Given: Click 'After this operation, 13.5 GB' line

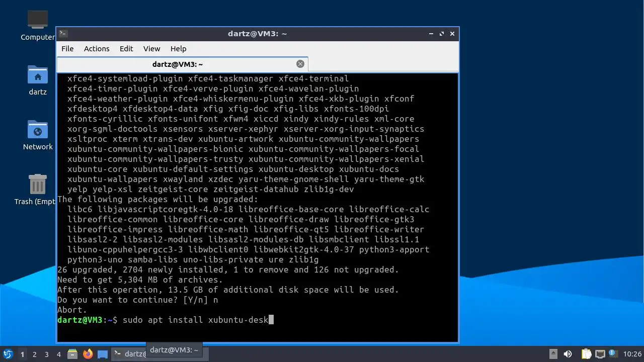Looking at the screenshot, I should [x=228, y=290].
